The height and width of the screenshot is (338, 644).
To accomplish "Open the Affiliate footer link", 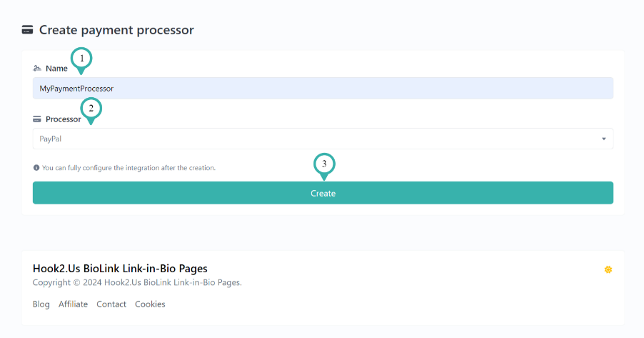I will point(73,304).
